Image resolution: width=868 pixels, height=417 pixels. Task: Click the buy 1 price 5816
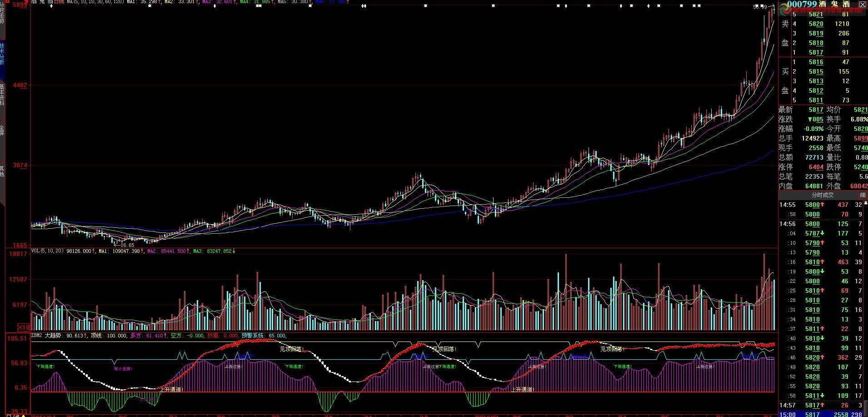[x=816, y=62]
